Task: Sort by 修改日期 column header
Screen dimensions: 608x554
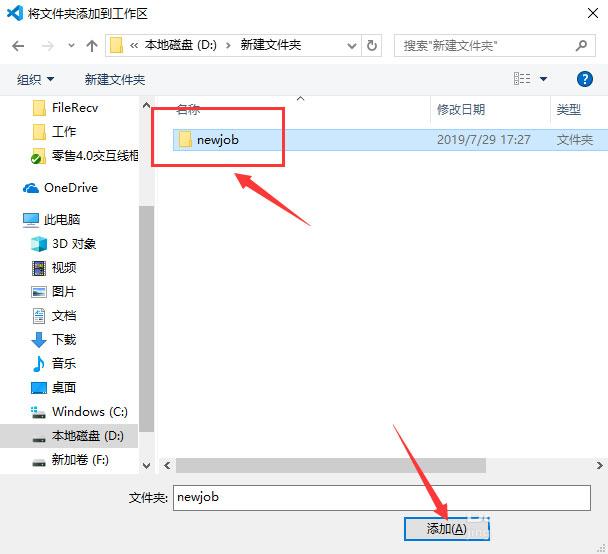Action: tap(461, 109)
